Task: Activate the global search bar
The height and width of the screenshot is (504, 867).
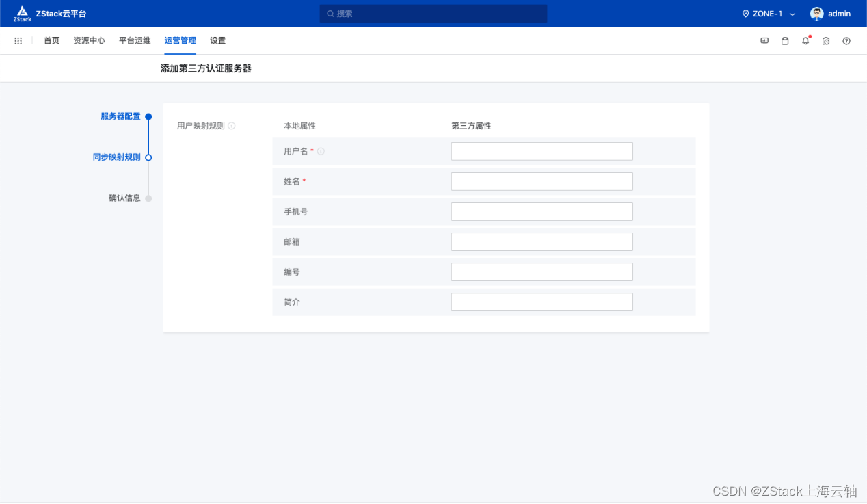Action: [x=433, y=13]
